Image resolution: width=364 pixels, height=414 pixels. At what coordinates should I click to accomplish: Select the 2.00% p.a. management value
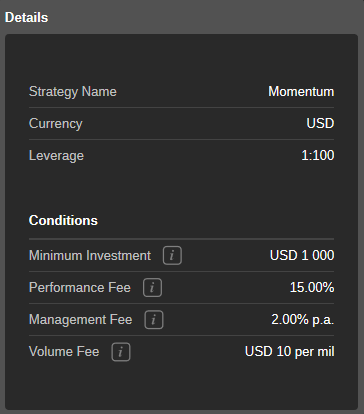tap(303, 320)
